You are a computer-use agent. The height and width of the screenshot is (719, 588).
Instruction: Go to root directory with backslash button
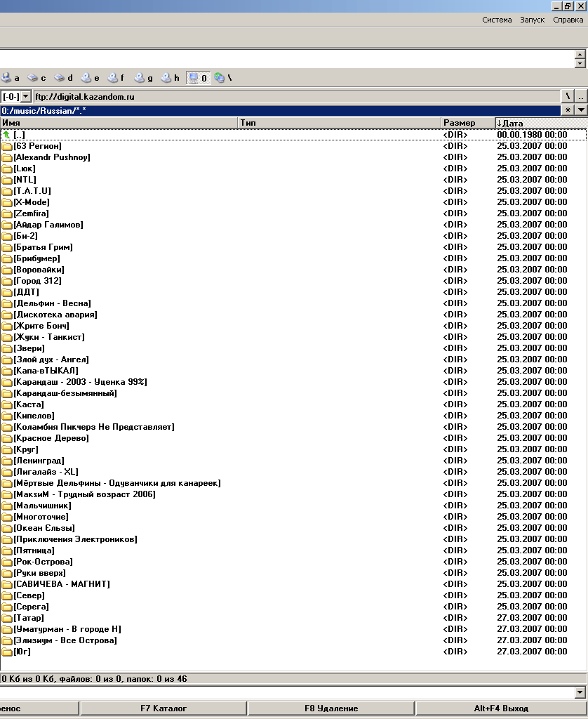point(568,96)
